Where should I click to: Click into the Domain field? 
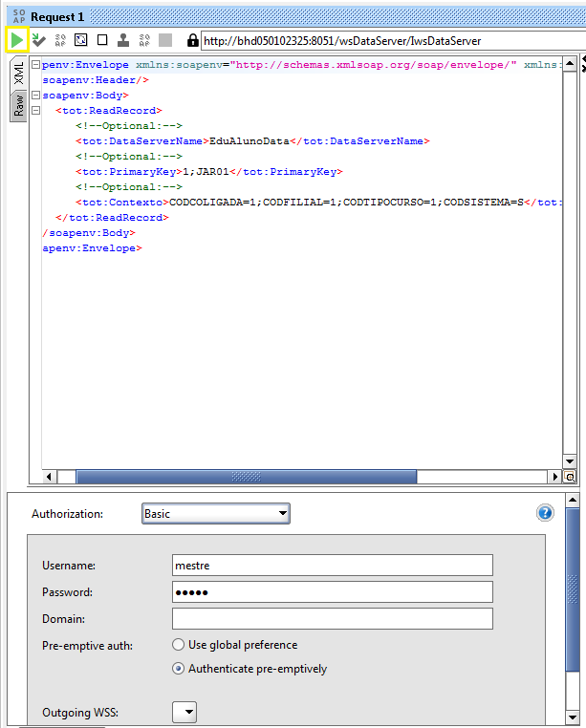tap(333, 619)
